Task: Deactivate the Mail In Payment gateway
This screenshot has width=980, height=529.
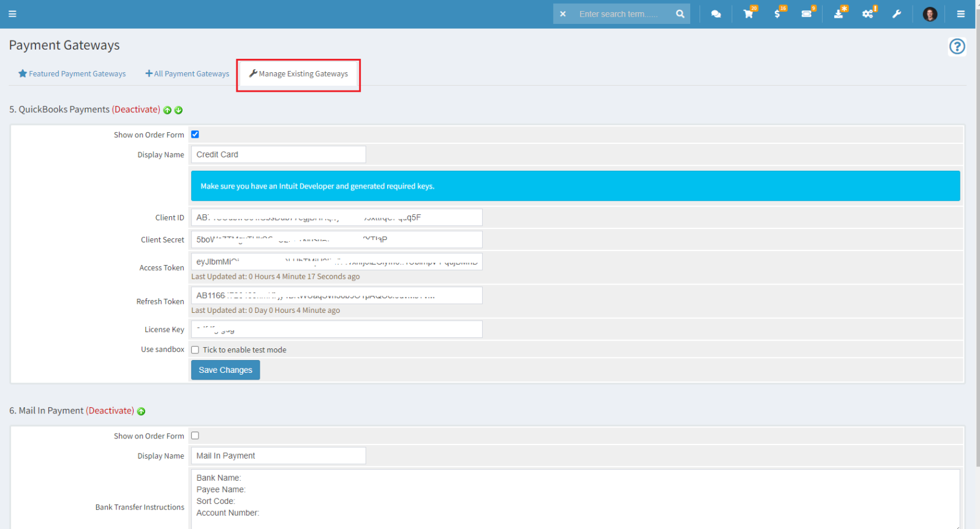Action: pyautogui.click(x=110, y=411)
